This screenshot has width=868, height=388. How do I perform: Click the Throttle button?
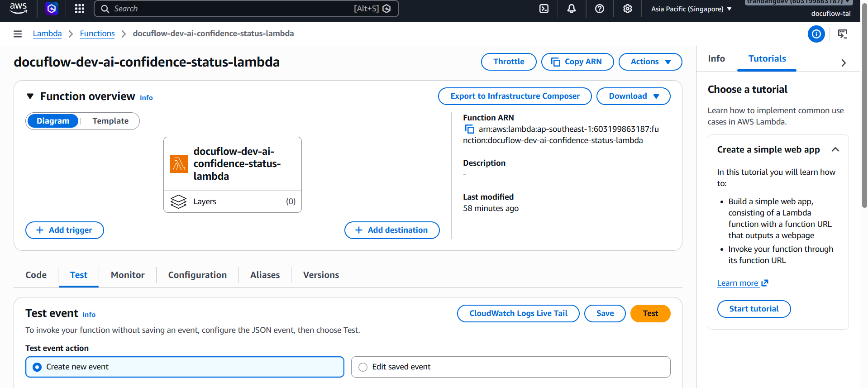(x=509, y=62)
